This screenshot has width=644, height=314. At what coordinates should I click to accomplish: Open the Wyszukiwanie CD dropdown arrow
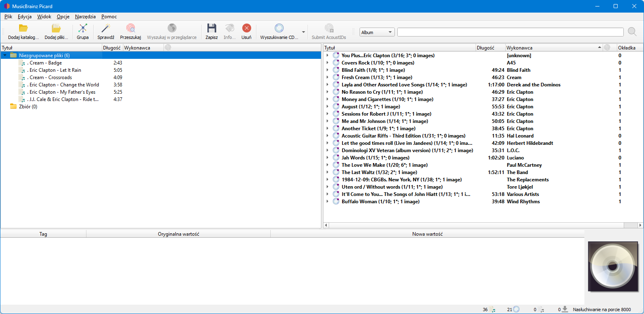[x=304, y=32]
